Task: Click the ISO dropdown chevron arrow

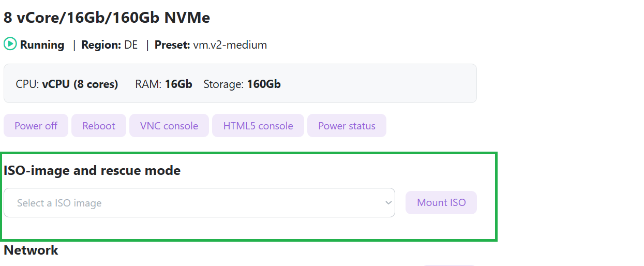Action: click(388, 203)
